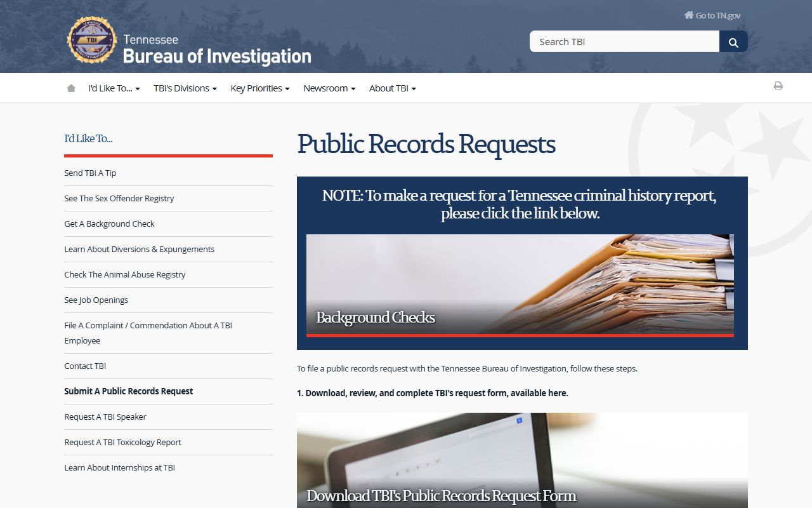812x508 pixels.
Task: Click the home icon in navigation bar
Action: tap(71, 88)
